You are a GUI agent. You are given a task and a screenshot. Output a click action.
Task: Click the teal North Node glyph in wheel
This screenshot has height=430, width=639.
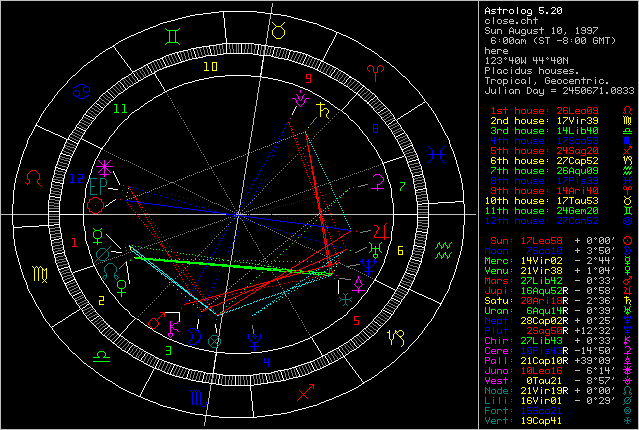pos(110,271)
